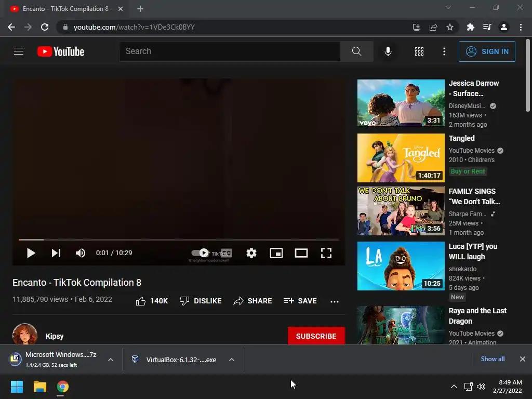Click the DISLIKE button
532x399 pixels.
point(201,301)
